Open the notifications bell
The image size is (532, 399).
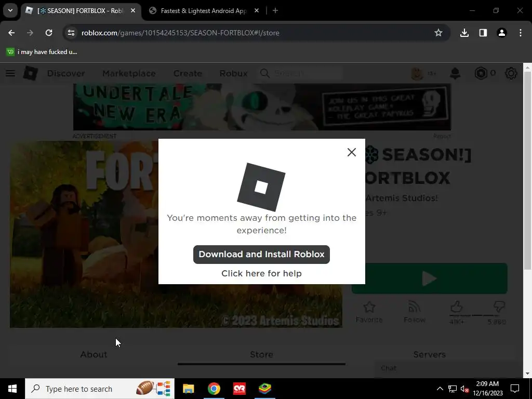[455, 73]
